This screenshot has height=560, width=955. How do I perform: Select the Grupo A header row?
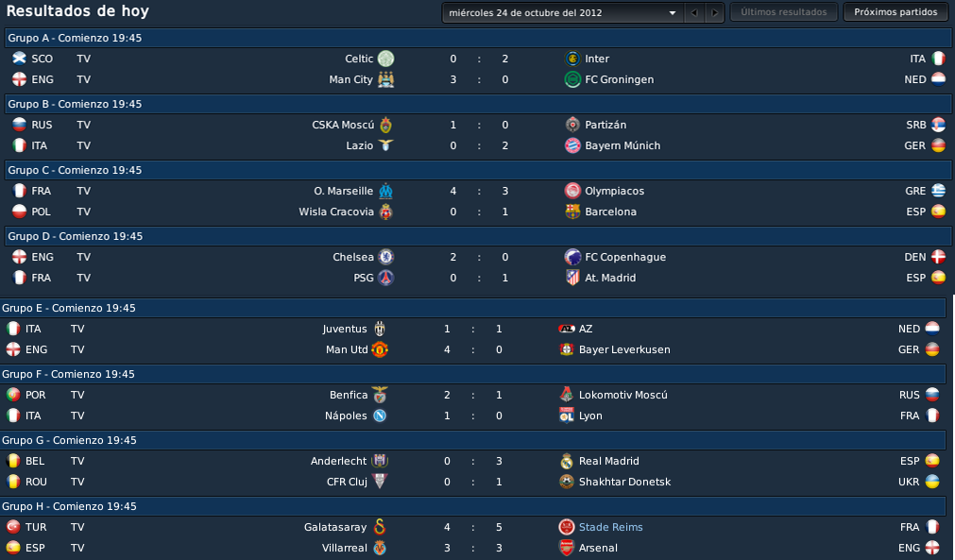[478, 38]
